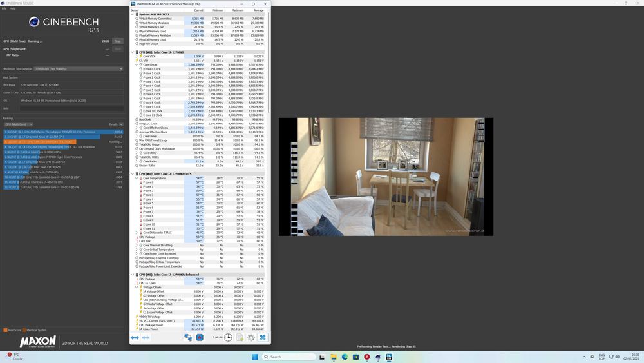The height and width of the screenshot is (363, 644).
Task: Click Cinebench logo sphere icon
Action: point(34,22)
